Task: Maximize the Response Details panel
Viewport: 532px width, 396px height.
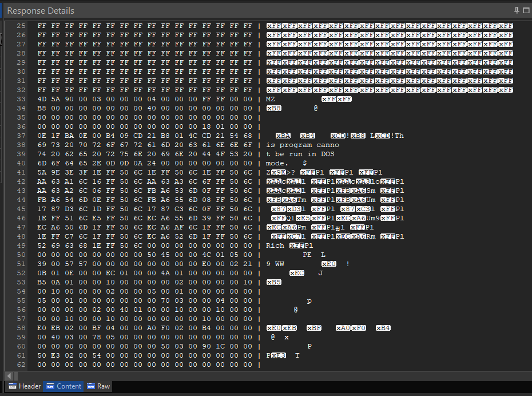Action: pyautogui.click(x=526, y=10)
